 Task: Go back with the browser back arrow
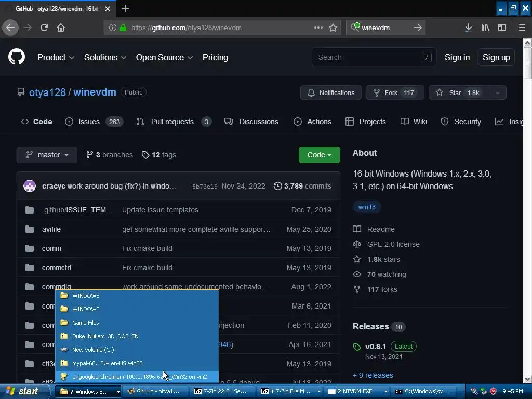click(x=10, y=28)
